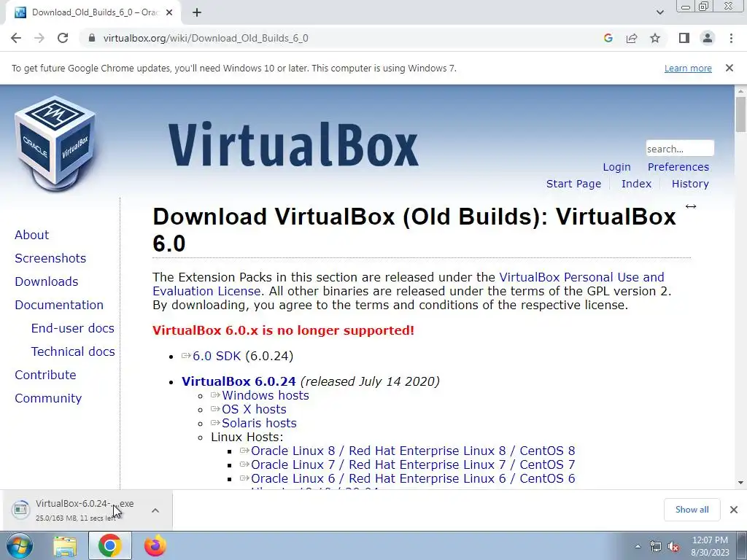
Task: Download Solaris hosts build
Action: (x=259, y=423)
